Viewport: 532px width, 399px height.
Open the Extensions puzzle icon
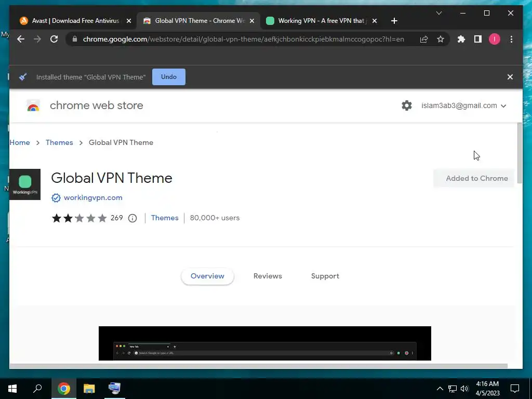[461, 39]
